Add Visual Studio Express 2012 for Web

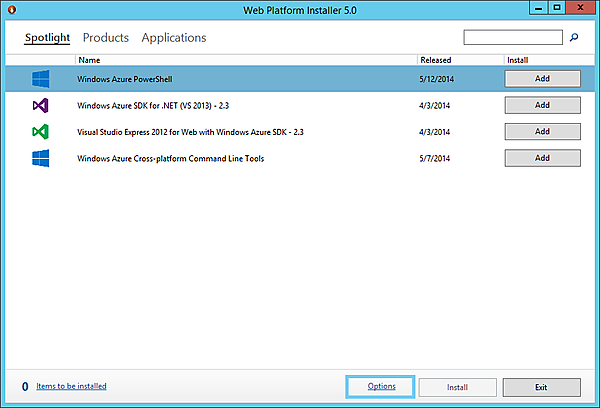click(542, 131)
